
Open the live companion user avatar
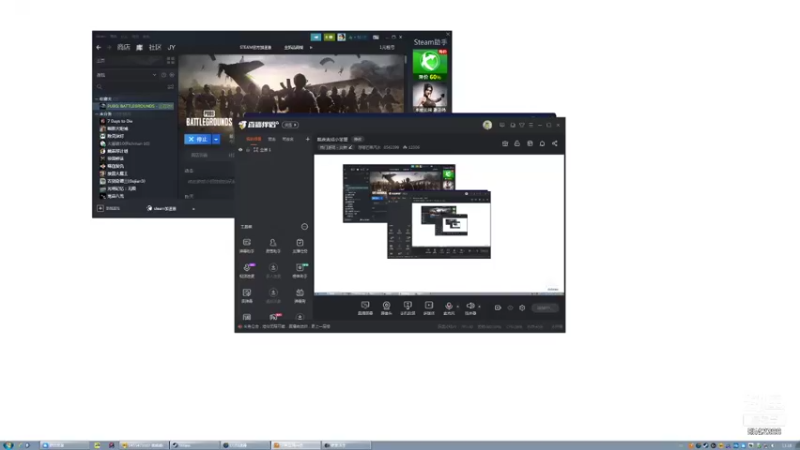click(487, 125)
